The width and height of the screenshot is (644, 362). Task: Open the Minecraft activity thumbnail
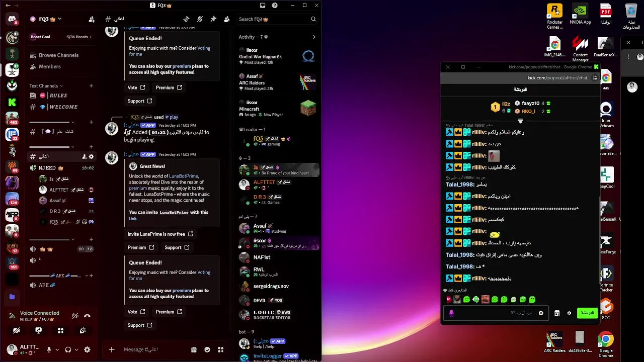click(x=308, y=108)
